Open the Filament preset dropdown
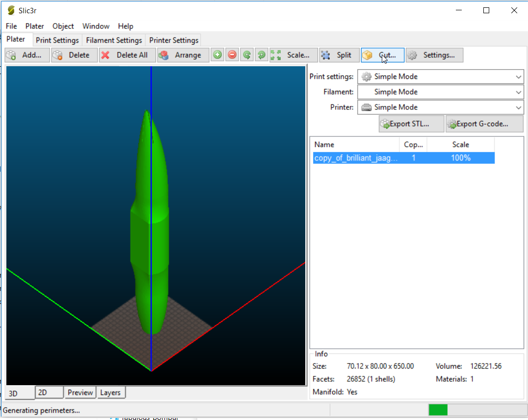The image size is (528, 420). (441, 92)
